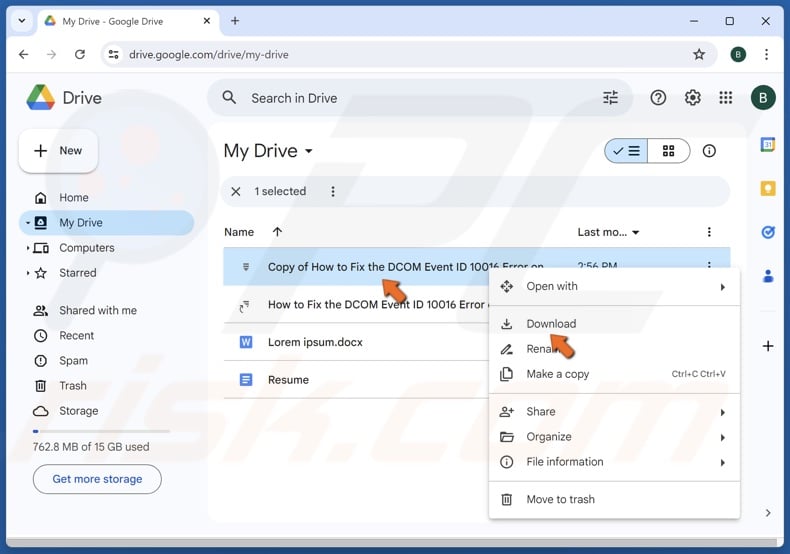Select Move to trash
Image resolution: width=790 pixels, height=554 pixels.
tap(614, 499)
